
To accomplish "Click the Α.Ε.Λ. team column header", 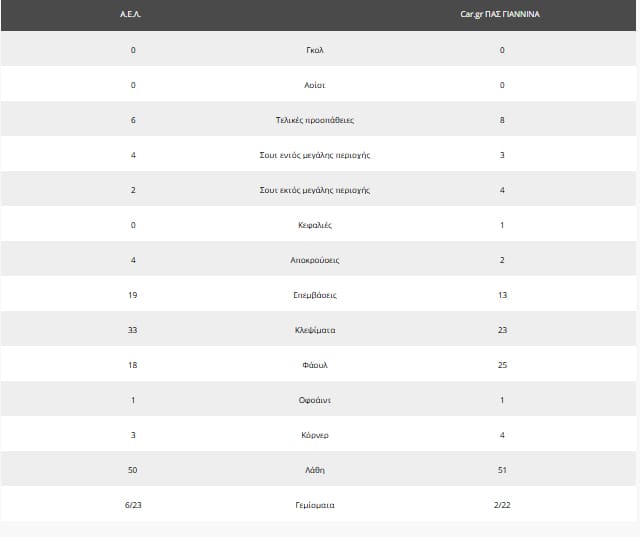I will point(133,15).
